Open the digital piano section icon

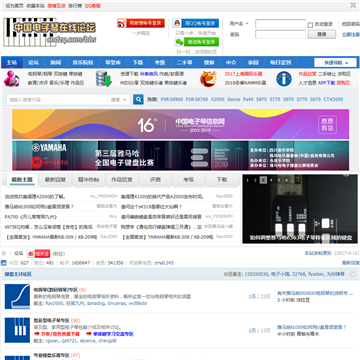click(17, 296)
